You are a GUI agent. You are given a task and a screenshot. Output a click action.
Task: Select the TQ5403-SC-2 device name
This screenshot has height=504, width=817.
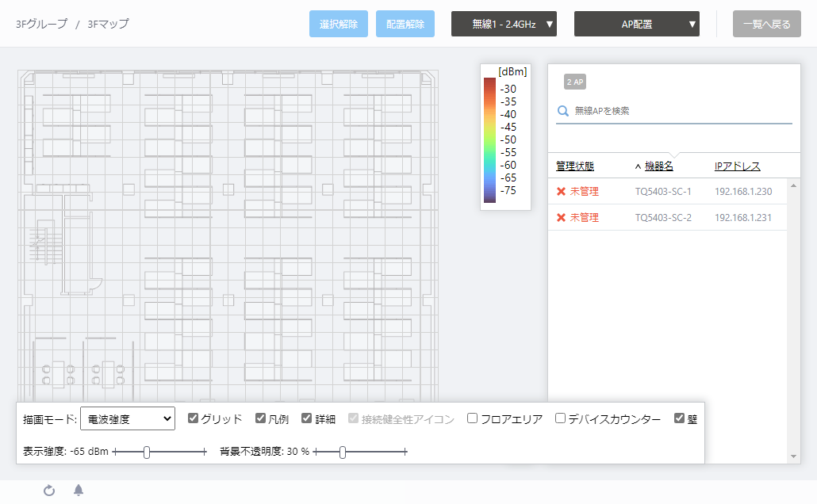[x=663, y=218]
